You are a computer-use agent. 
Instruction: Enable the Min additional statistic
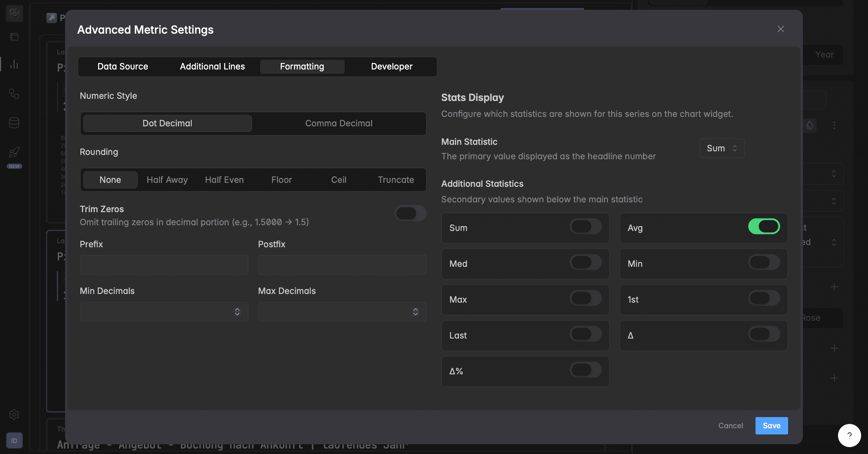point(764,262)
